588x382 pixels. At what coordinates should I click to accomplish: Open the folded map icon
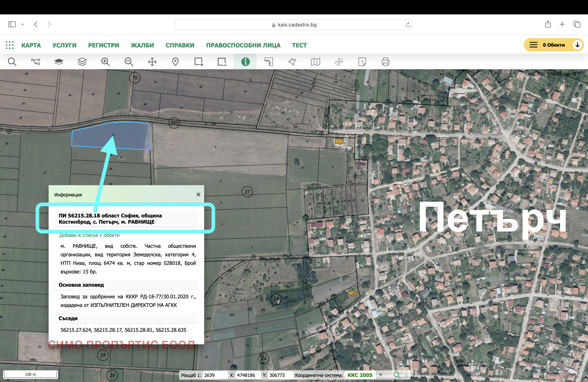coord(315,62)
